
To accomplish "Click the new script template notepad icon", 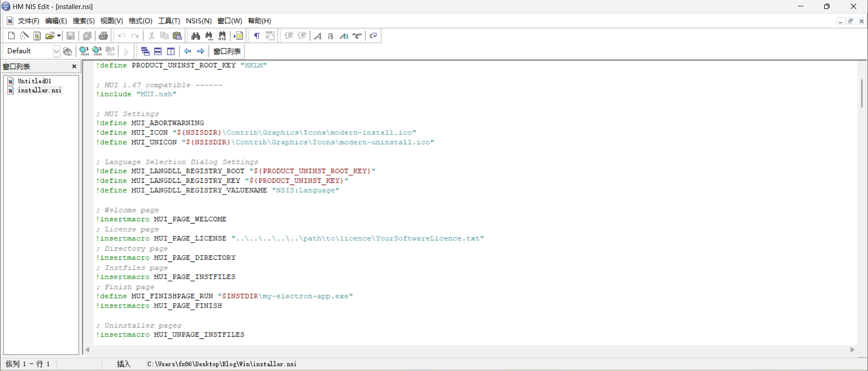I will [x=37, y=36].
